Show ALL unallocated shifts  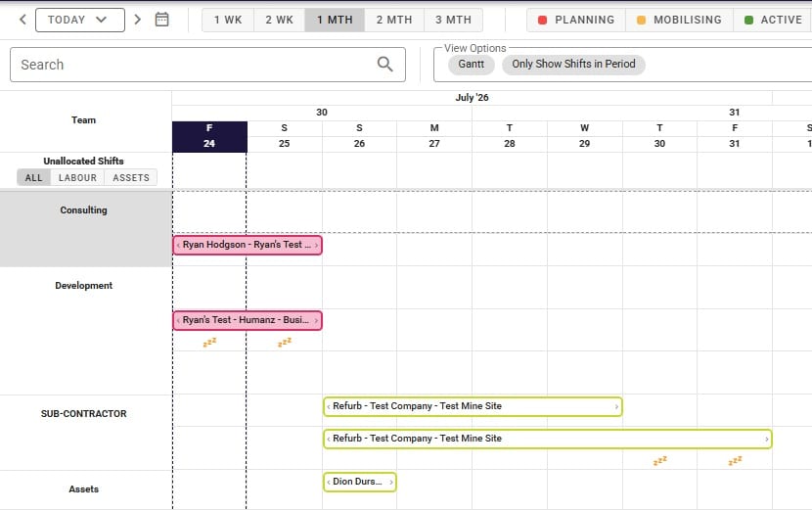point(33,178)
